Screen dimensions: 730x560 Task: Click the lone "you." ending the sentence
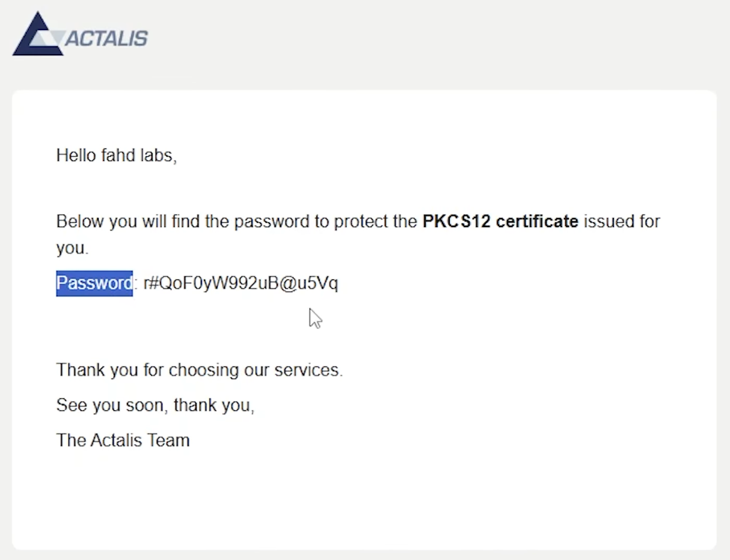72,248
